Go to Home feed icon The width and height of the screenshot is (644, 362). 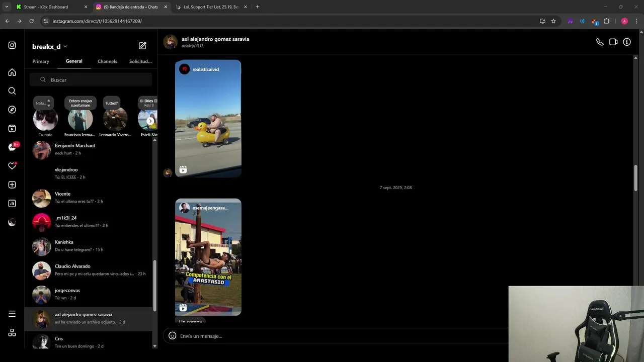(12, 72)
